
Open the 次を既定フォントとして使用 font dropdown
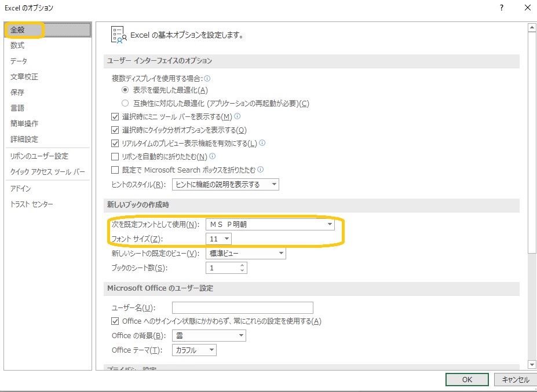click(330, 224)
